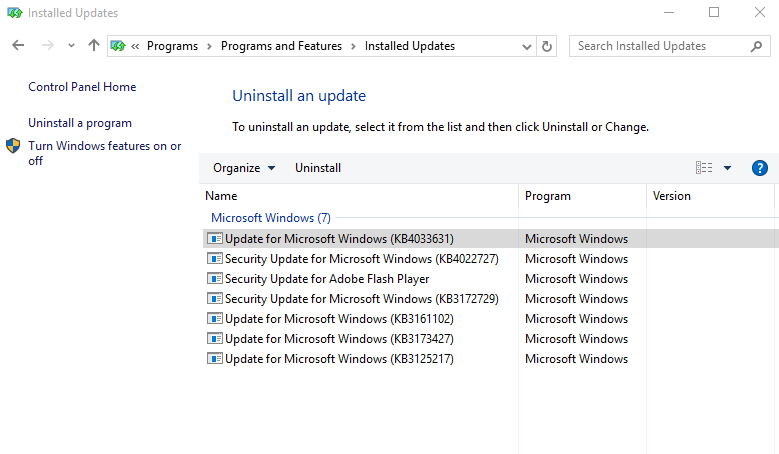Viewport: 779px width, 454px height.
Task: Click the Installed Updates breadcrumb
Action: click(x=410, y=46)
